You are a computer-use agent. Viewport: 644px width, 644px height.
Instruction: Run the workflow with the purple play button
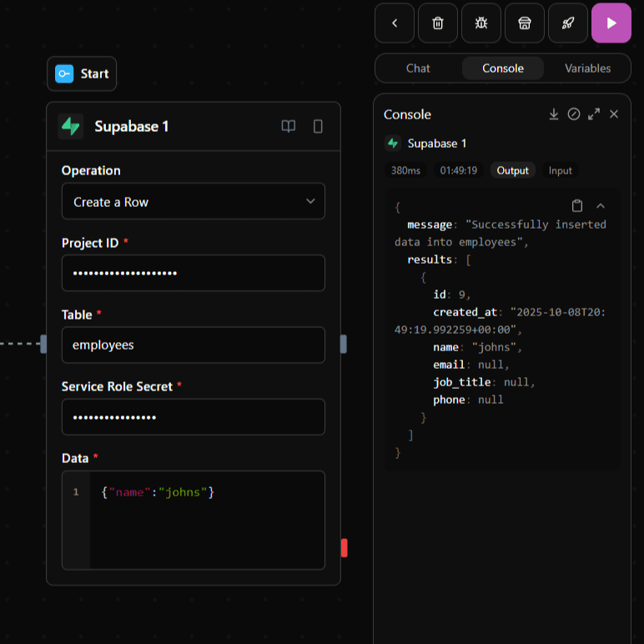click(x=611, y=23)
